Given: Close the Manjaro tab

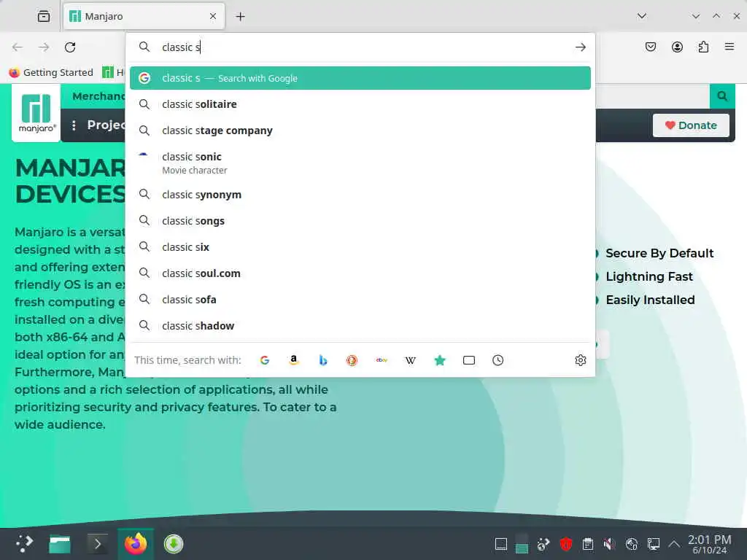Looking at the screenshot, I should tap(213, 16).
